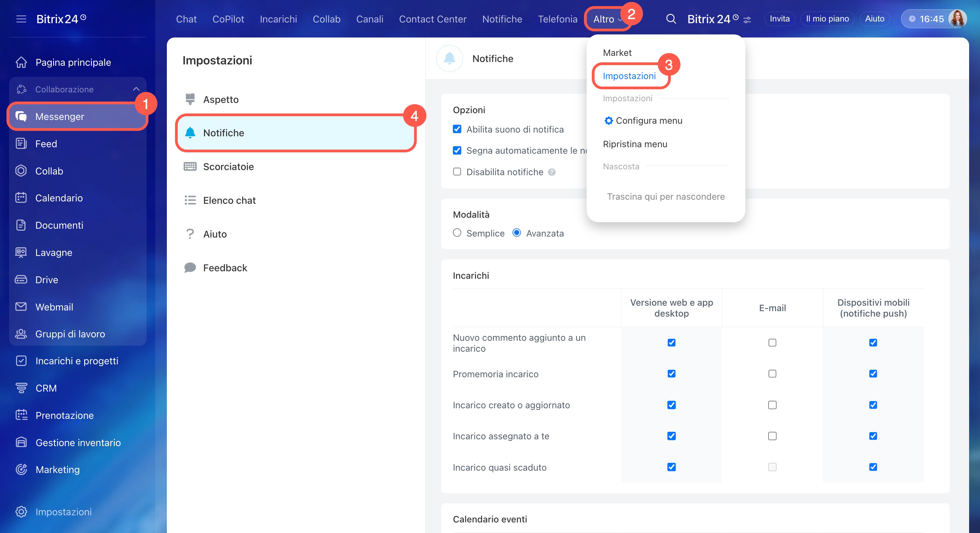
Task: Click the hamburger menu icon
Action: (x=21, y=19)
